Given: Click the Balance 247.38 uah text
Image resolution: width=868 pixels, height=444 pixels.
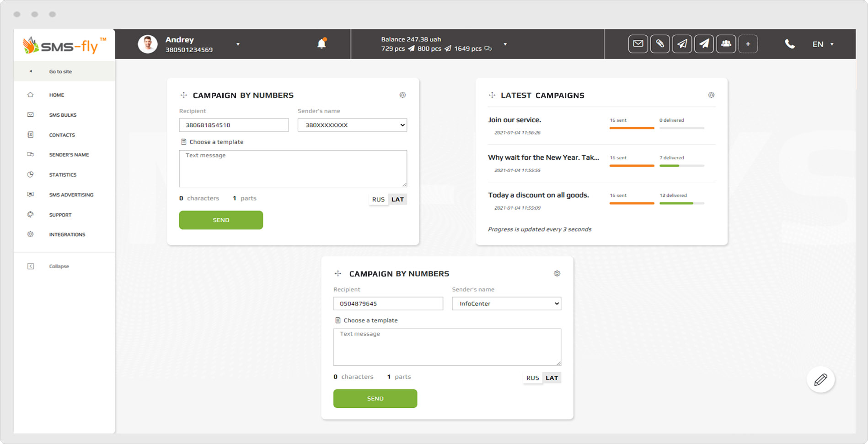Looking at the screenshot, I should (x=411, y=39).
